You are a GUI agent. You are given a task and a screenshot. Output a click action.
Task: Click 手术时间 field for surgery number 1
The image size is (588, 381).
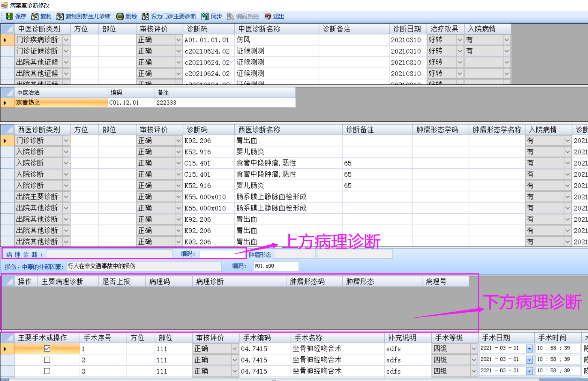point(558,348)
